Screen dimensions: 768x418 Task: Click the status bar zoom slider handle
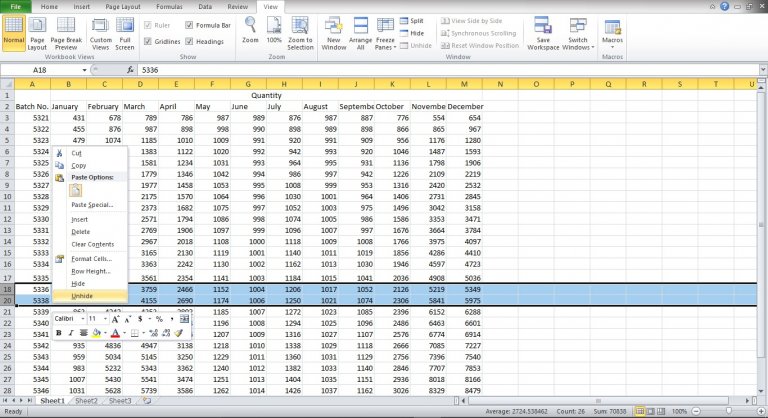click(728, 411)
